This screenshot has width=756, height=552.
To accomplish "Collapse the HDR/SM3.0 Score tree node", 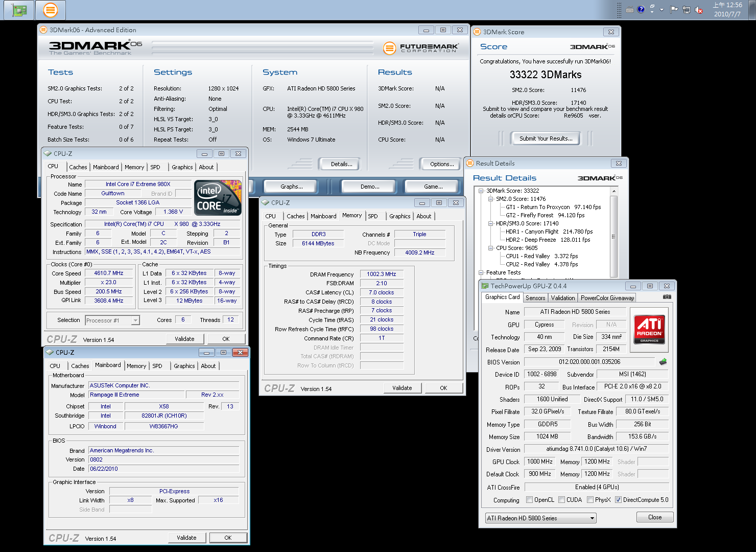I will point(491,223).
